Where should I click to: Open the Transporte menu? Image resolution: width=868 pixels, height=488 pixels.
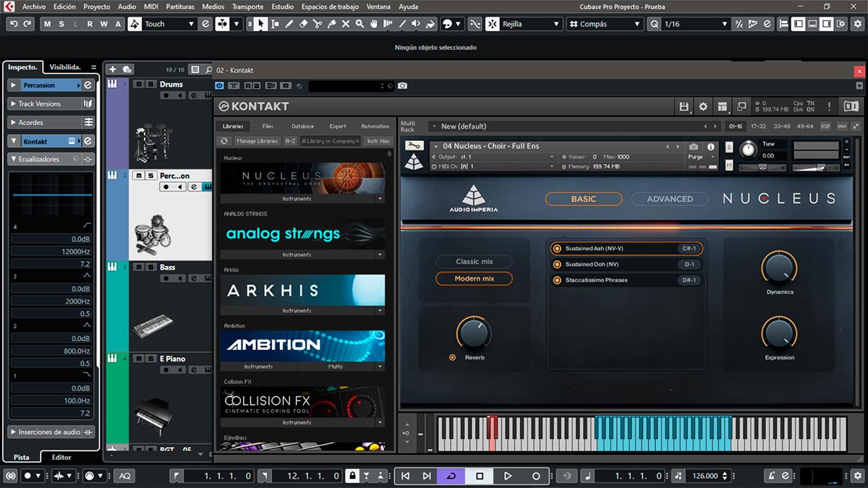pos(247,6)
